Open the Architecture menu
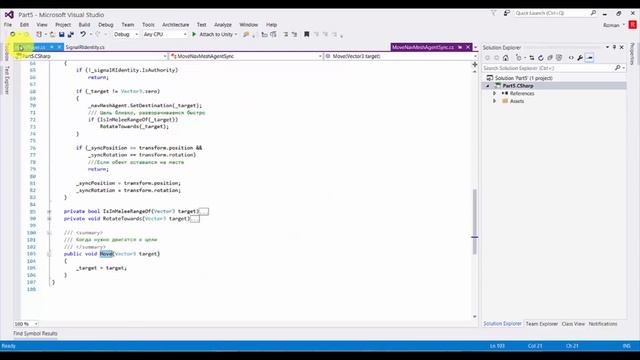640x360 pixels. click(x=176, y=25)
